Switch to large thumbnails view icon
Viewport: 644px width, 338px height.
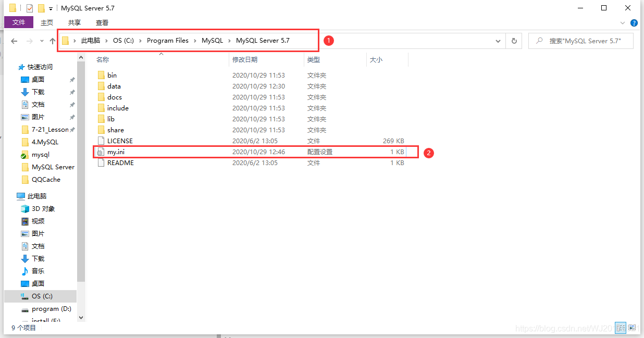click(x=632, y=328)
